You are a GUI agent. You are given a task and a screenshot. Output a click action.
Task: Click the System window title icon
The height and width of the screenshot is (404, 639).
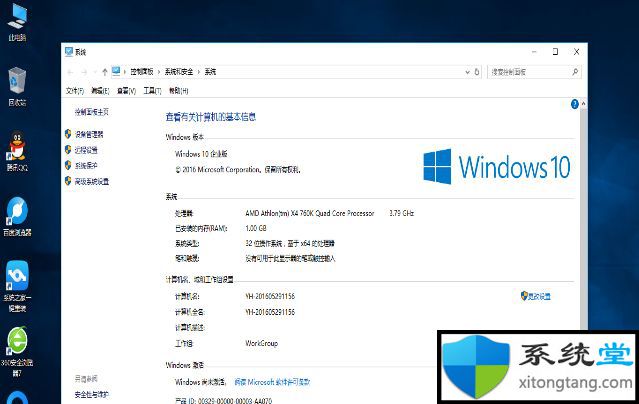pyautogui.click(x=69, y=52)
